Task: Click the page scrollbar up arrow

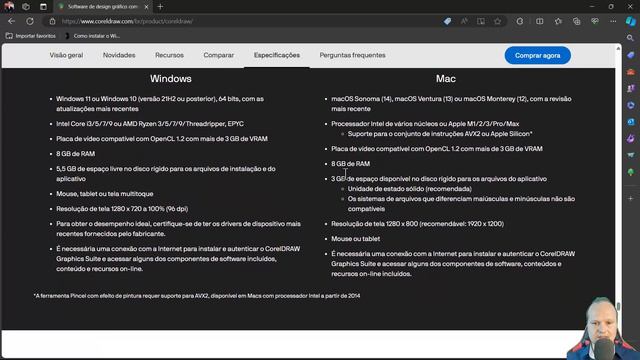Action: (618, 48)
